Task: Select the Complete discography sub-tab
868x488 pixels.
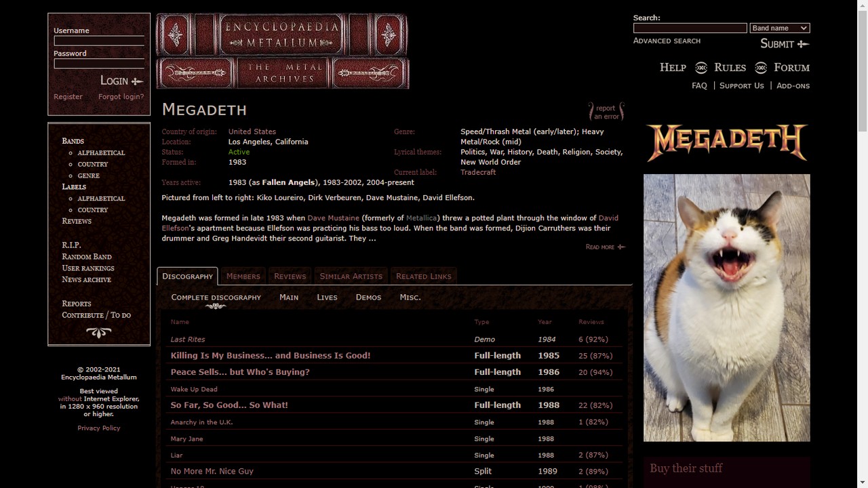Action: [x=216, y=298]
